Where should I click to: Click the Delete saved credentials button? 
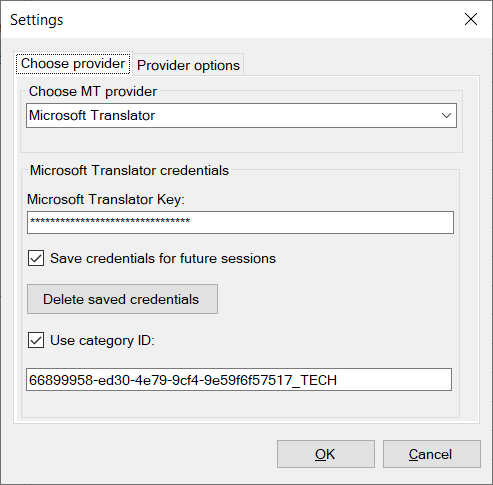coord(122,299)
